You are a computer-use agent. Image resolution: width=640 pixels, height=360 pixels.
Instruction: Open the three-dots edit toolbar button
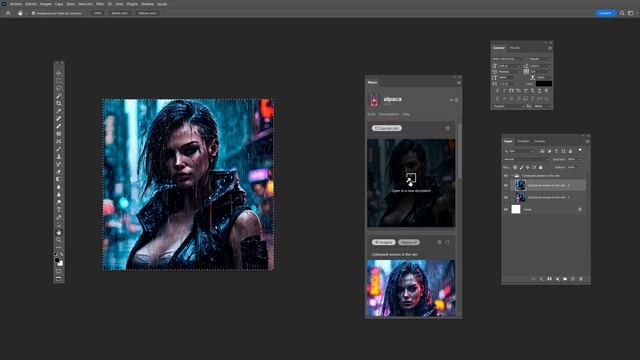tap(59, 247)
